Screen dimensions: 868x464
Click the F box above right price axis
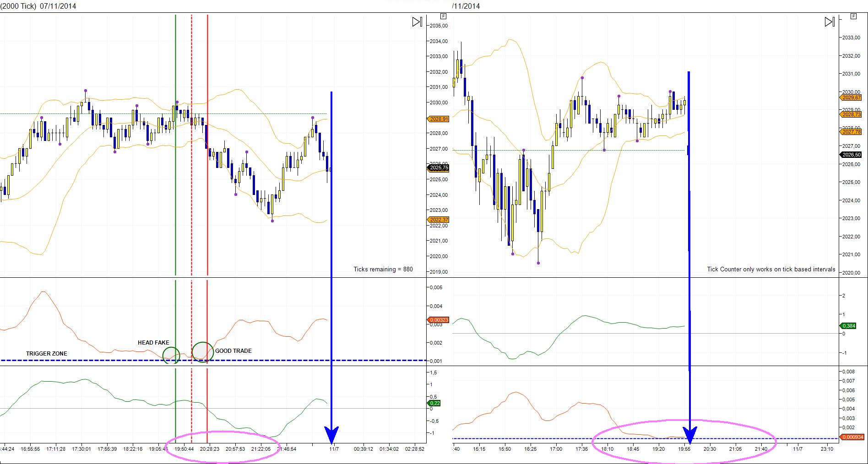853,16
